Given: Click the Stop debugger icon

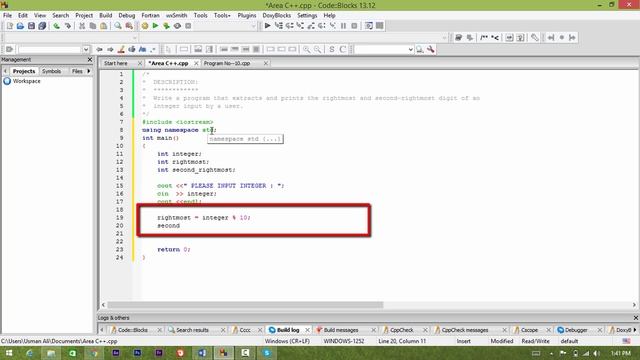Looking at the screenshot, I should click(354, 26).
